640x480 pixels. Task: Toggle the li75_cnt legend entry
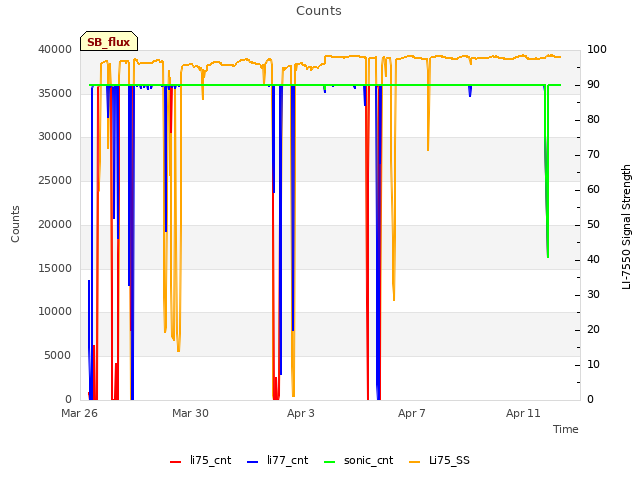[x=200, y=460]
